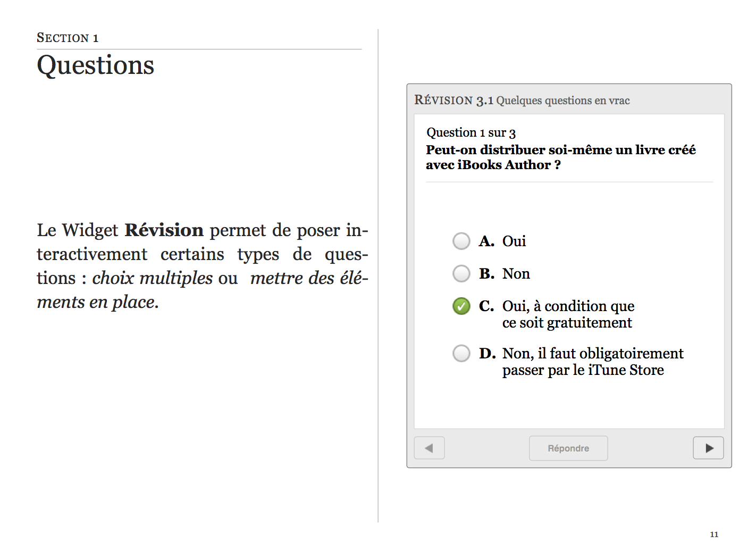Go to the next question arrow
This screenshot has height=552, width=756.
(708, 448)
